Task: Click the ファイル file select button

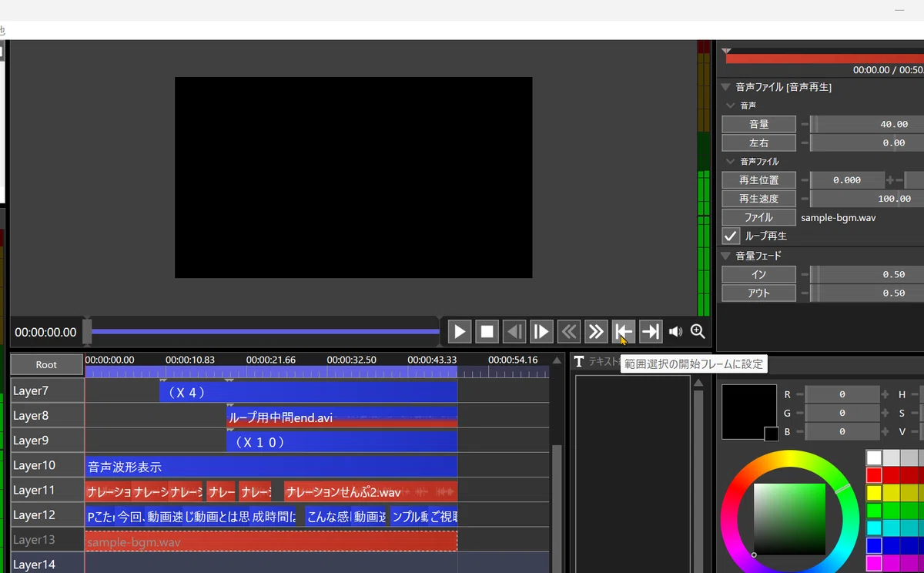Action: (x=758, y=217)
